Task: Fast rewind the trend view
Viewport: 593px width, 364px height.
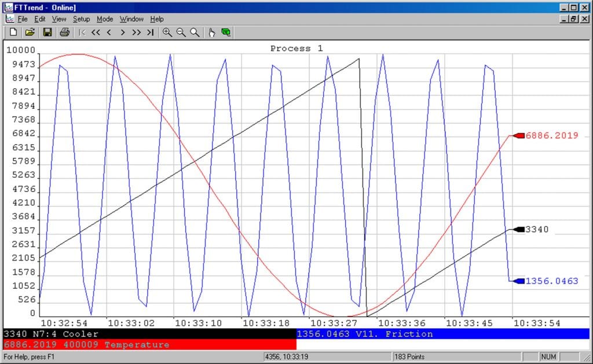Action: click(96, 32)
